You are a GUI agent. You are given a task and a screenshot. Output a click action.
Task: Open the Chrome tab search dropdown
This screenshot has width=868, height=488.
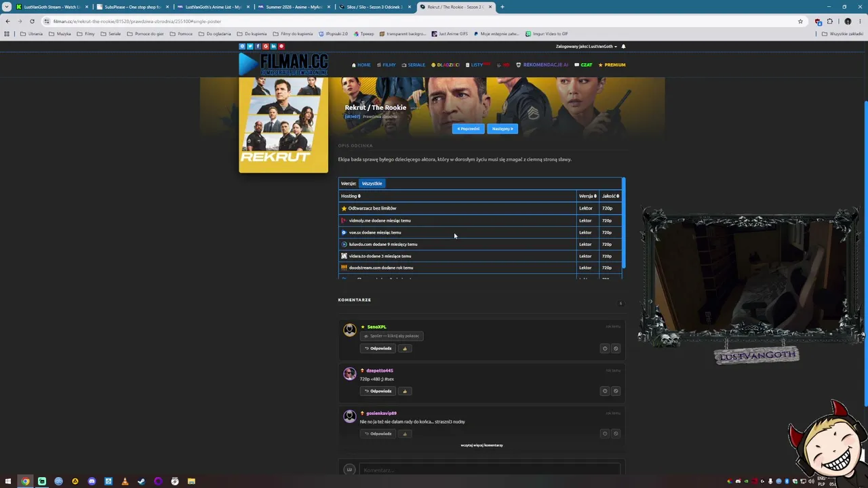click(7, 7)
